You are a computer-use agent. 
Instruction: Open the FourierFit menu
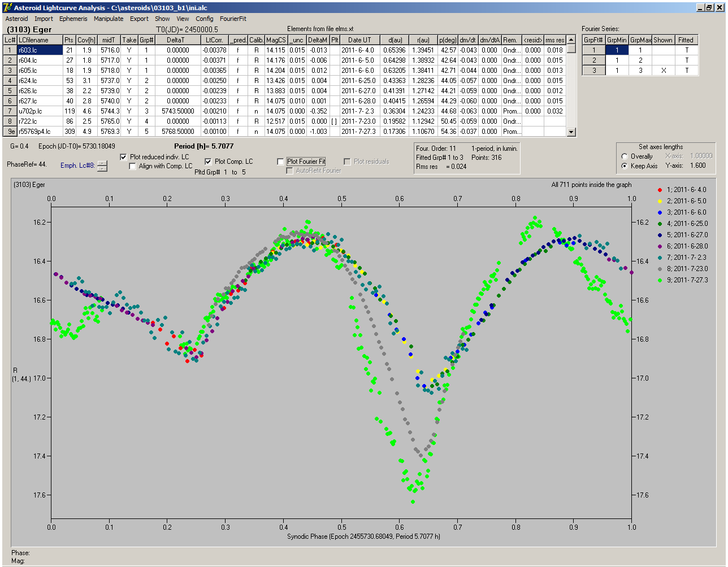click(233, 19)
